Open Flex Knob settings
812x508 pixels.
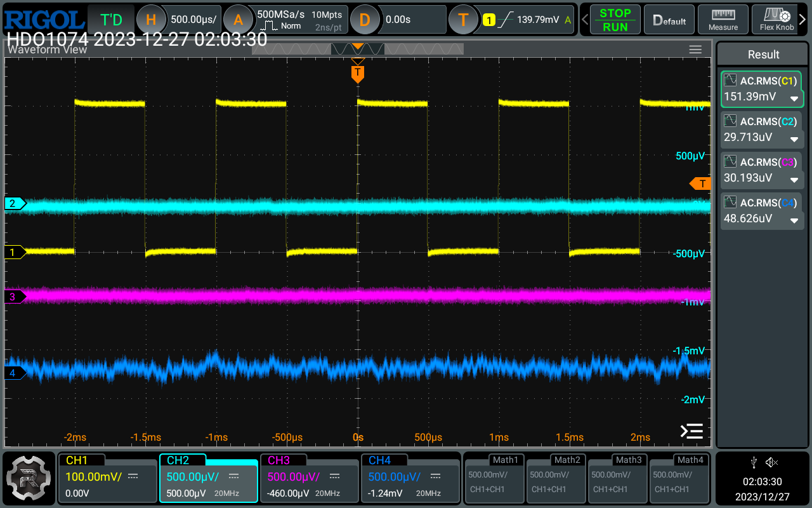(x=776, y=20)
